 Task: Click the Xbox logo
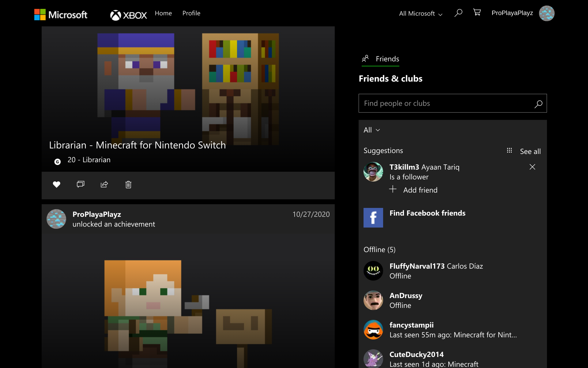129,15
